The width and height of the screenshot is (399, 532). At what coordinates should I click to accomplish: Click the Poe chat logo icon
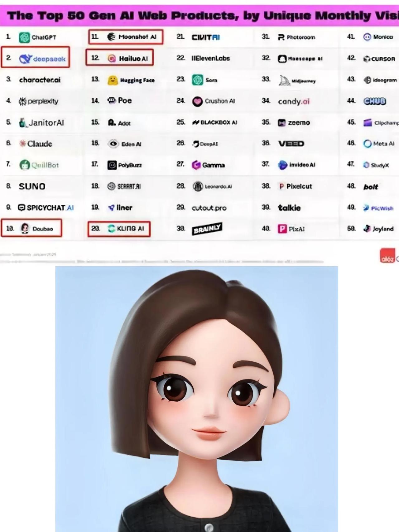[112, 100]
